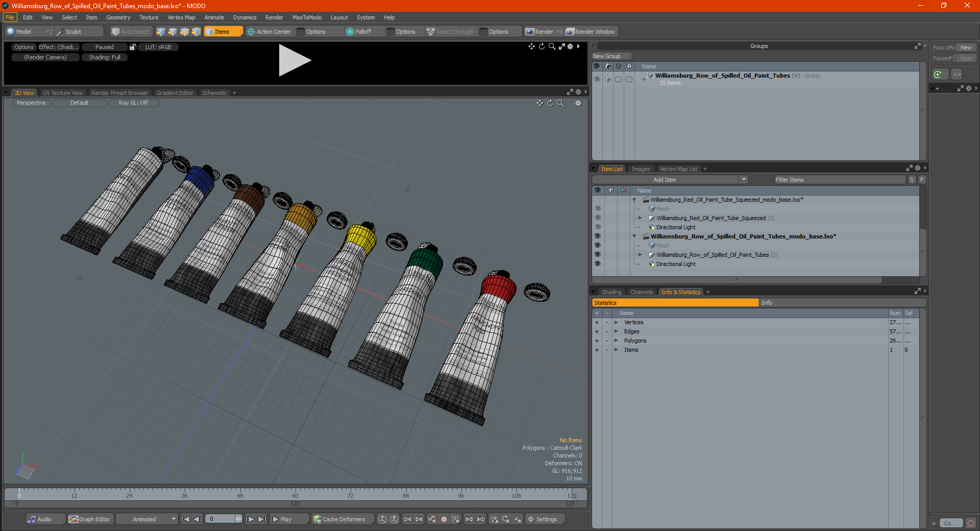Toggle visibility of first Directional Light
Viewport: 980px width, 531px height.
(597, 227)
